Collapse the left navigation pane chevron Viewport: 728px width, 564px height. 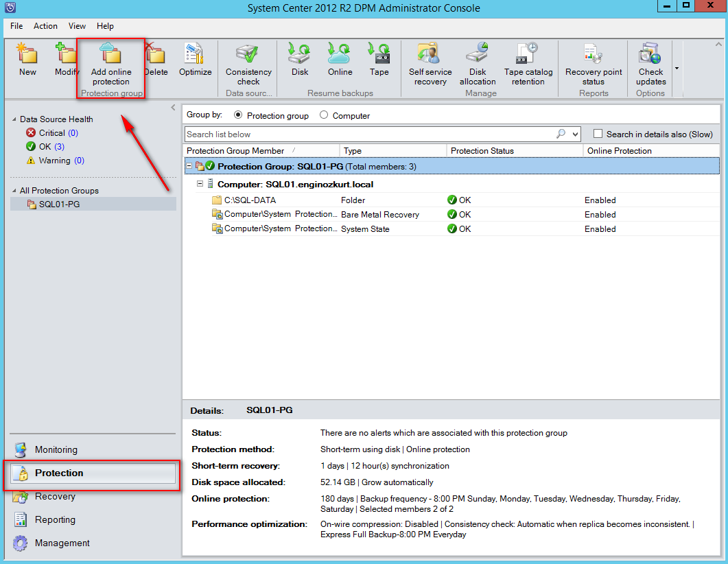173,107
